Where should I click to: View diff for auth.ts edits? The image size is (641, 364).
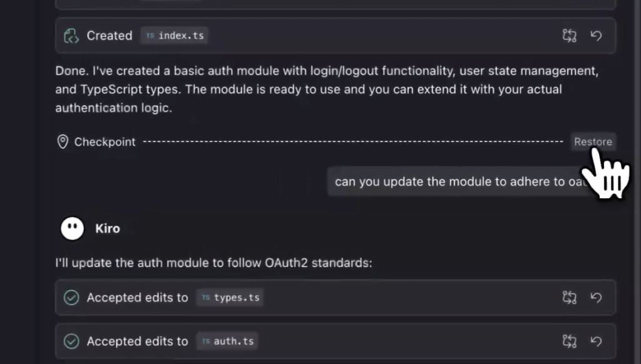tap(569, 341)
